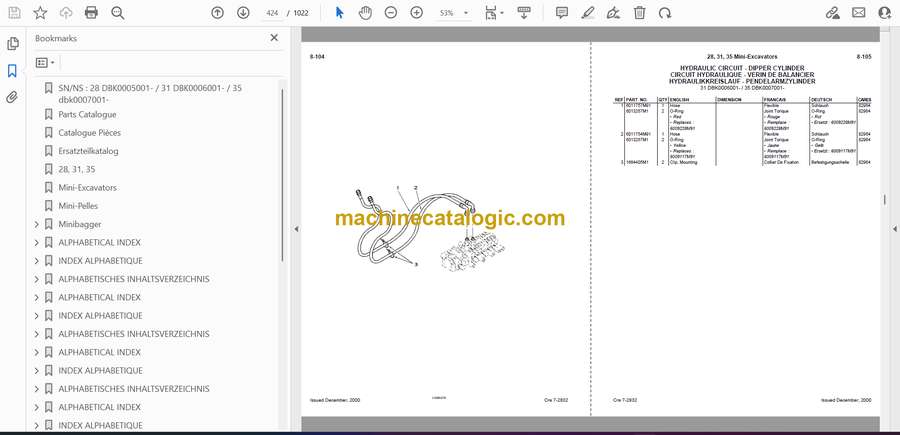The height and width of the screenshot is (435, 900).
Task: Expand the first ALPHABETISCHES INHALTSVERZEICHNIS bookmark
Action: [x=37, y=279]
